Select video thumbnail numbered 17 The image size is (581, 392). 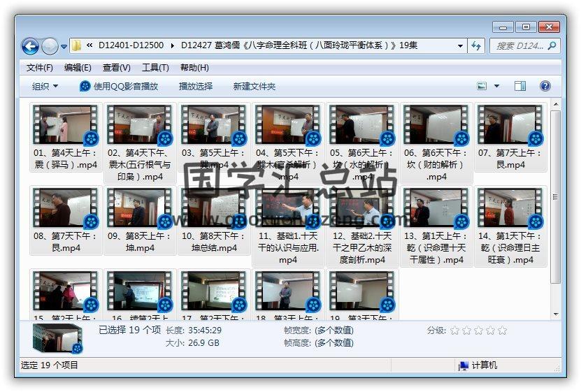(214, 291)
